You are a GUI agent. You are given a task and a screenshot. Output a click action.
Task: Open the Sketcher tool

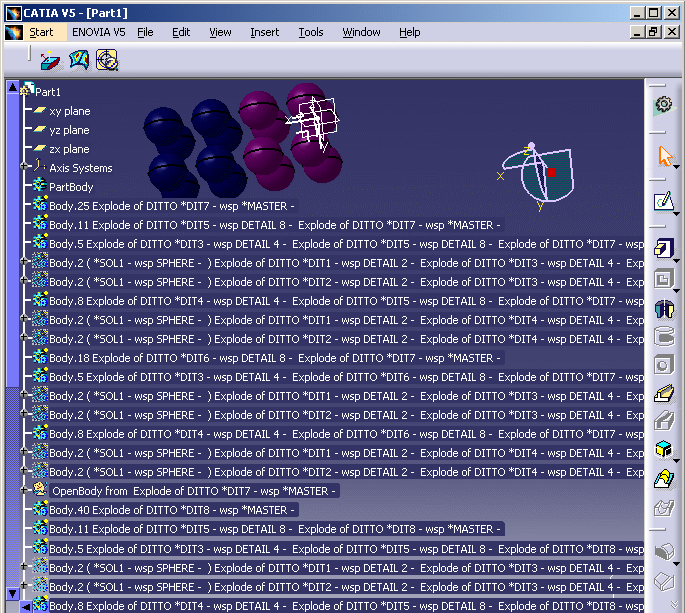point(662,201)
